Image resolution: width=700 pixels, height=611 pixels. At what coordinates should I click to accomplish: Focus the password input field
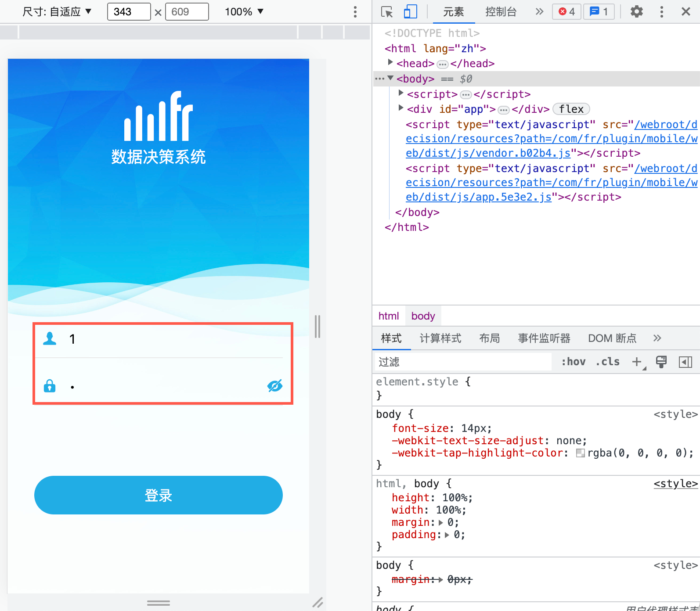click(x=166, y=386)
